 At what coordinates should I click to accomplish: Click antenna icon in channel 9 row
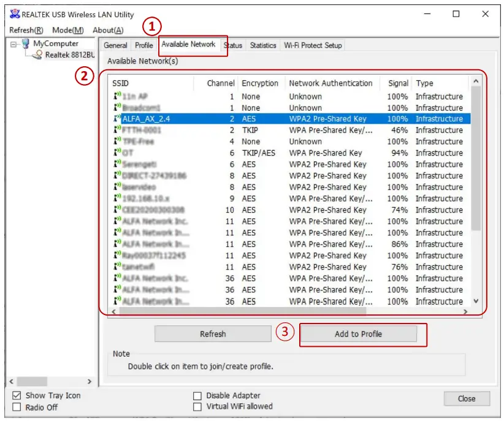[x=117, y=198]
